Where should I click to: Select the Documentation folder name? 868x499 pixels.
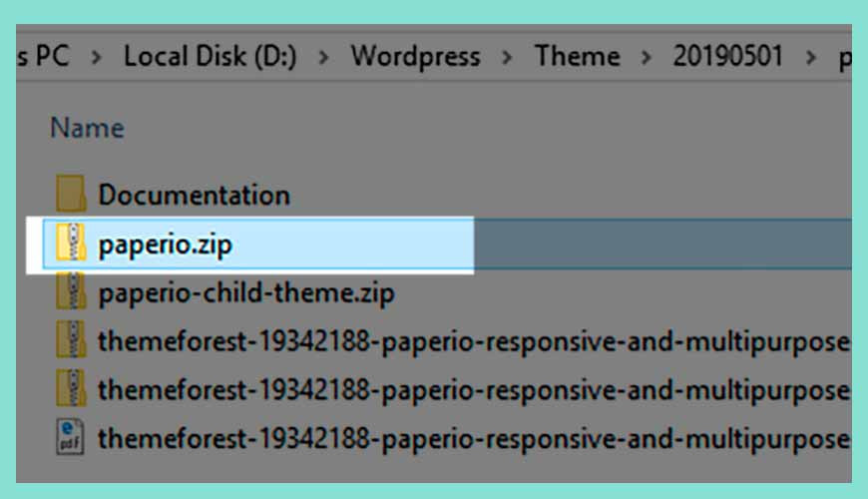pyautogui.click(x=195, y=195)
